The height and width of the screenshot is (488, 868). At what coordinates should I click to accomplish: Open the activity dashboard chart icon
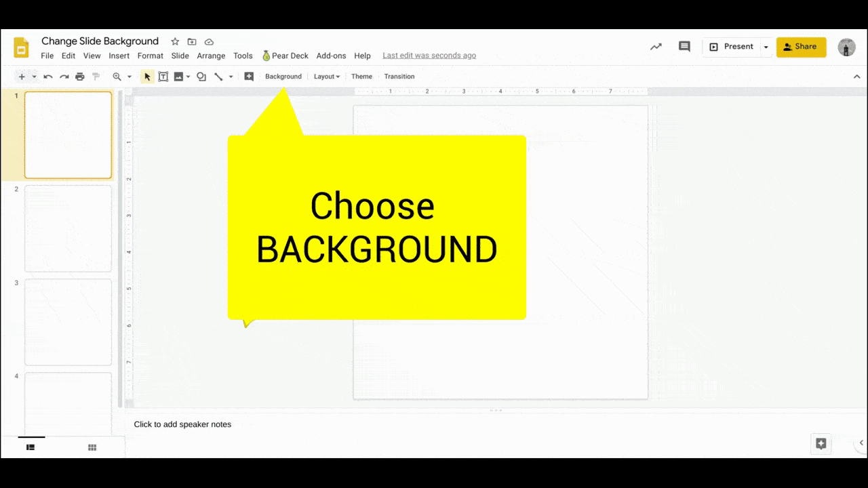655,46
